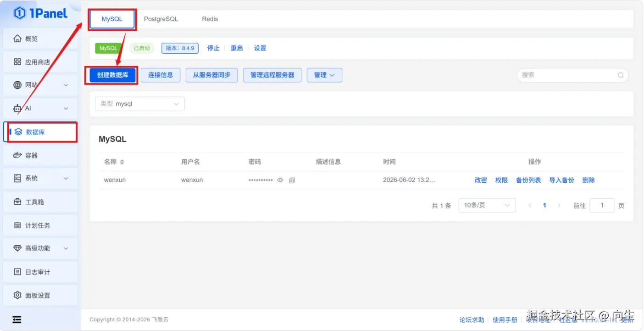Switch to the PostgreSQL tab
The image size is (644, 331).
161,19
